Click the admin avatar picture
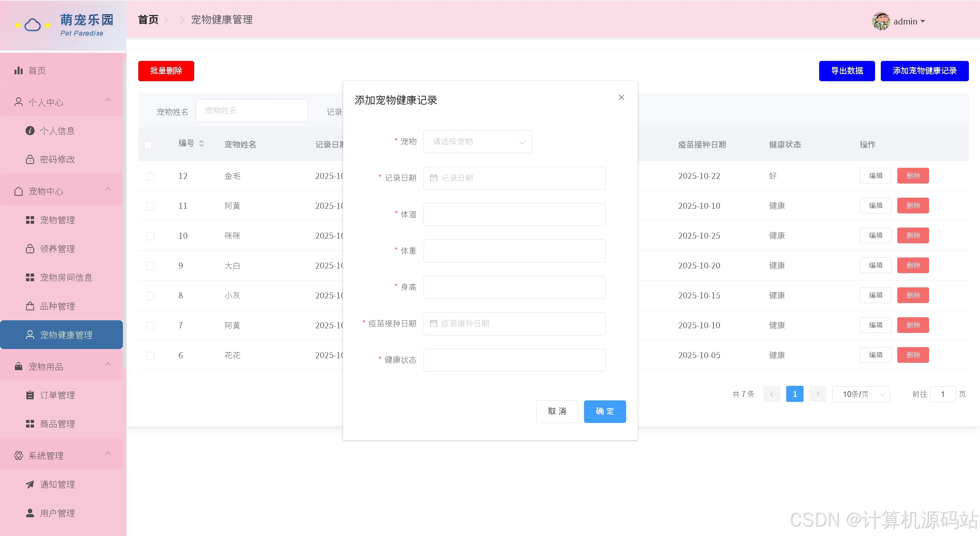The height and width of the screenshot is (536, 980). pos(881,21)
